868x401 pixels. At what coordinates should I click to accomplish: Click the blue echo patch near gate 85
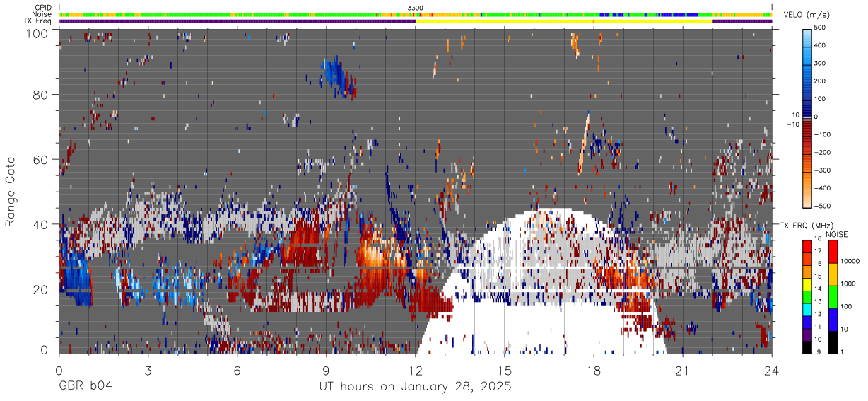click(x=337, y=76)
